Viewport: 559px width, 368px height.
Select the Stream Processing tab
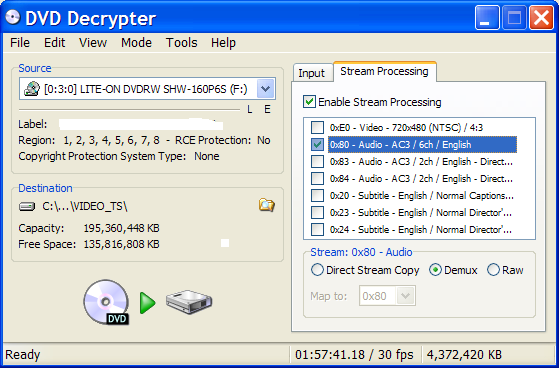click(384, 71)
